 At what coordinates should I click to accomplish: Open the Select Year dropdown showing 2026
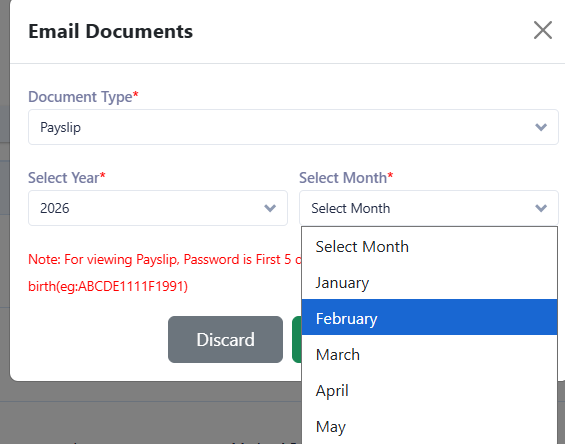158,208
